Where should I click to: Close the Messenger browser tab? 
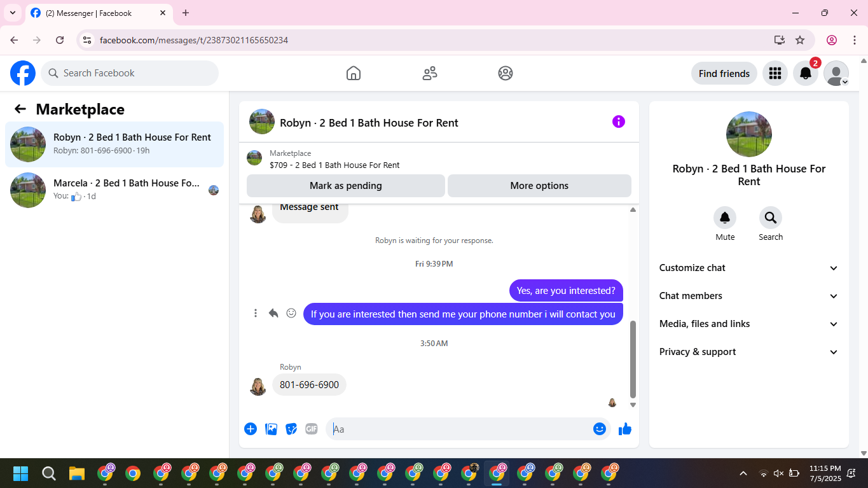[x=163, y=13]
